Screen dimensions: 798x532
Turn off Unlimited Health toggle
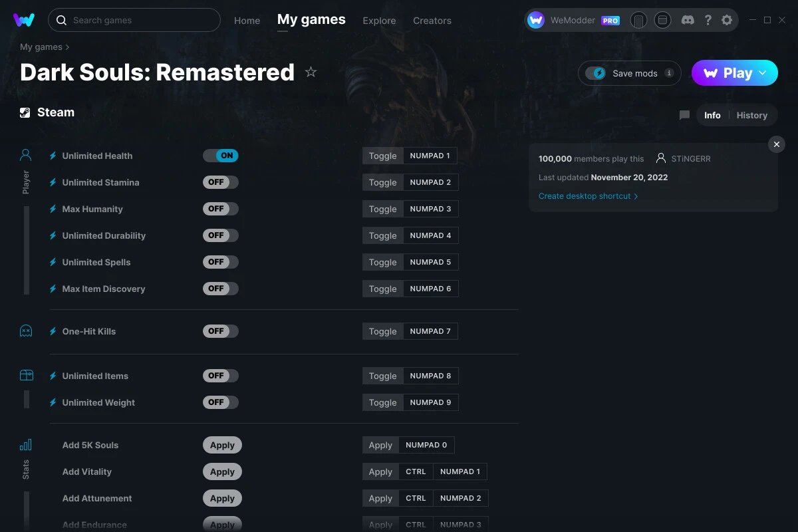click(220, 156)
